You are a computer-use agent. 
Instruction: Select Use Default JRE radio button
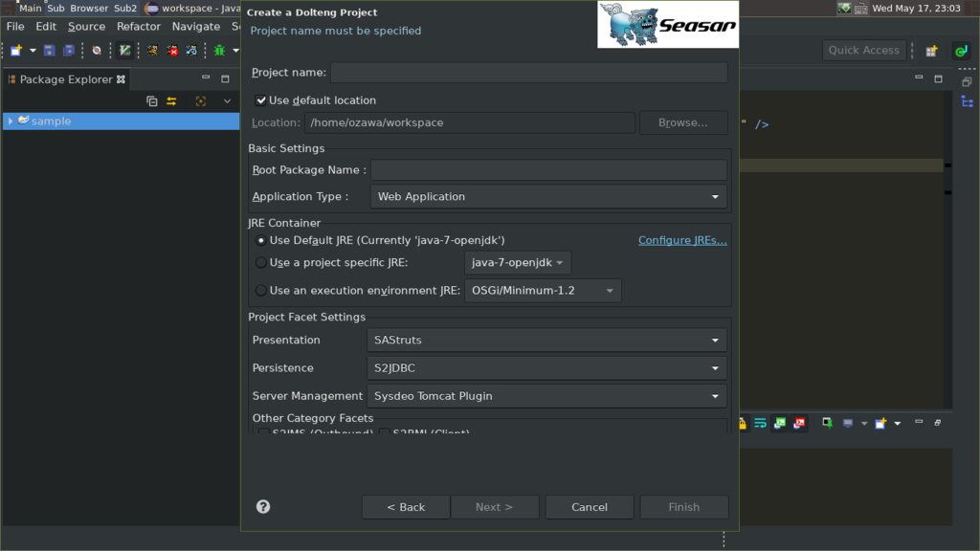pos(261,240)
